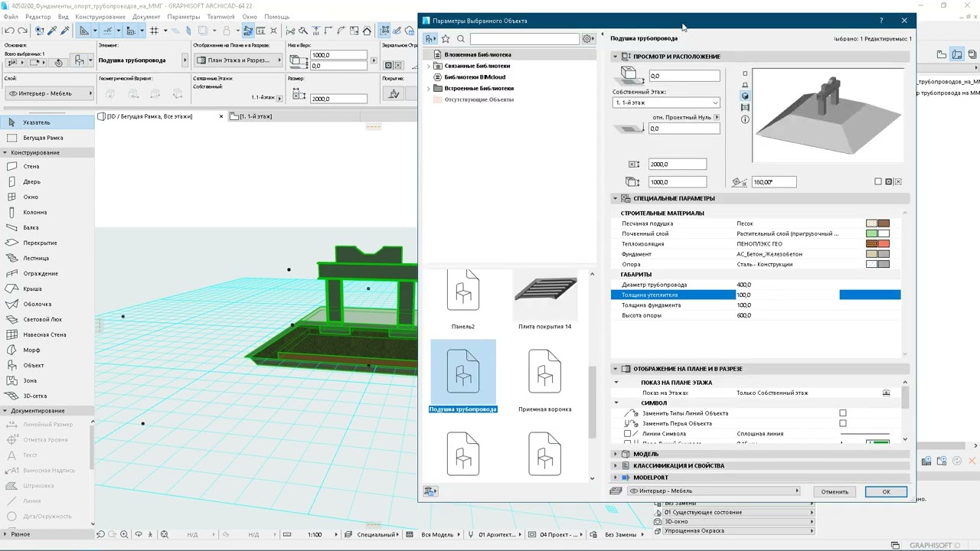This screenshot has width=980, height=551.
Task: Open the Teamwork menu
Action: pyautogui.click(x=221, y=17)
